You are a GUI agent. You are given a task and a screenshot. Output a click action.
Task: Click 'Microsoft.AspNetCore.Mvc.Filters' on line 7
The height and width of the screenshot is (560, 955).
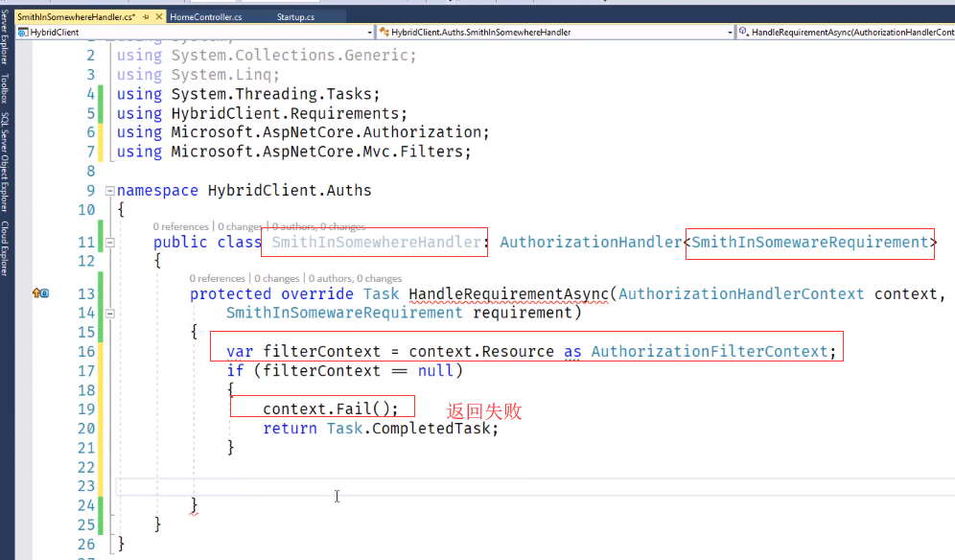(x=317, y=152)
